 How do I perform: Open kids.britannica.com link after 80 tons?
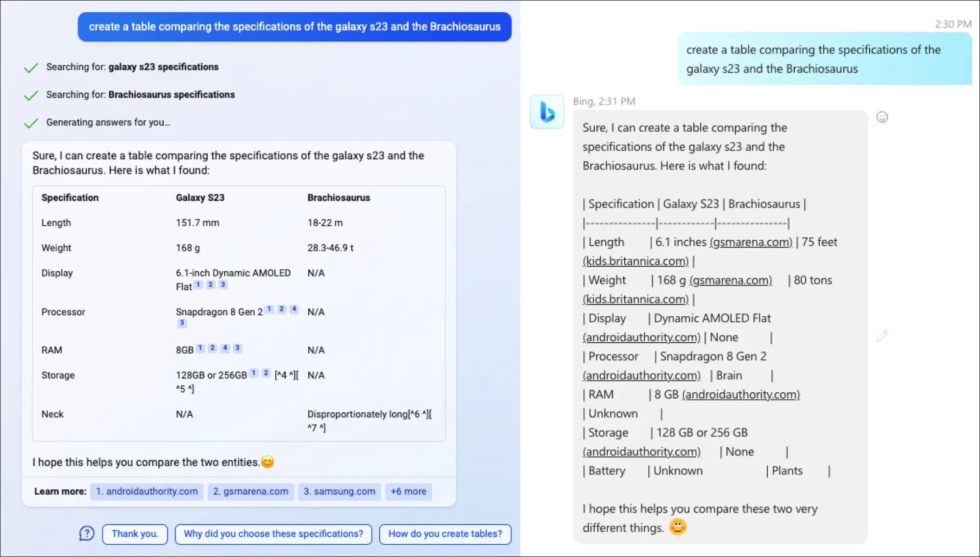point(636,300)
